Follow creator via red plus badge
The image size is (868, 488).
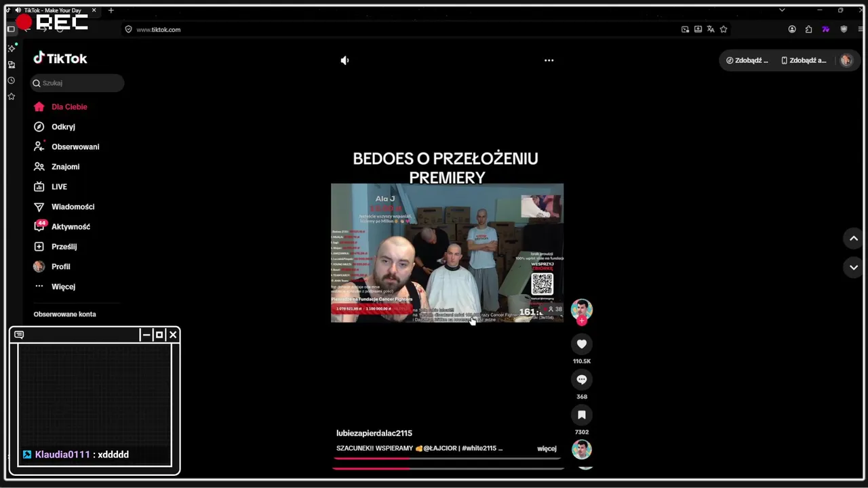pos(581,321)
